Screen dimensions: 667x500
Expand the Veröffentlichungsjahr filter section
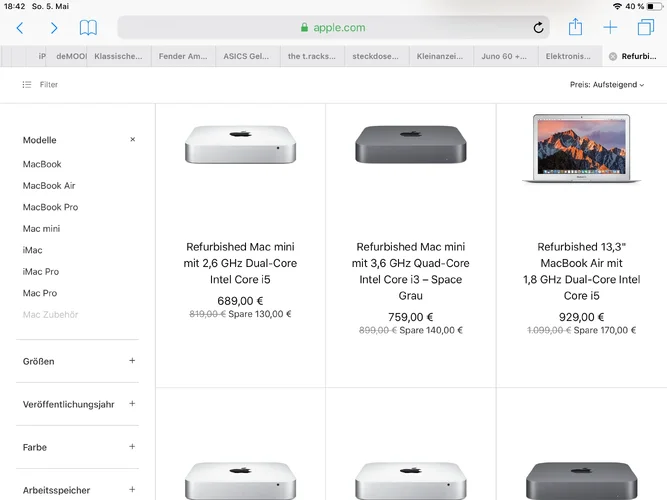(x=132, y=403)
